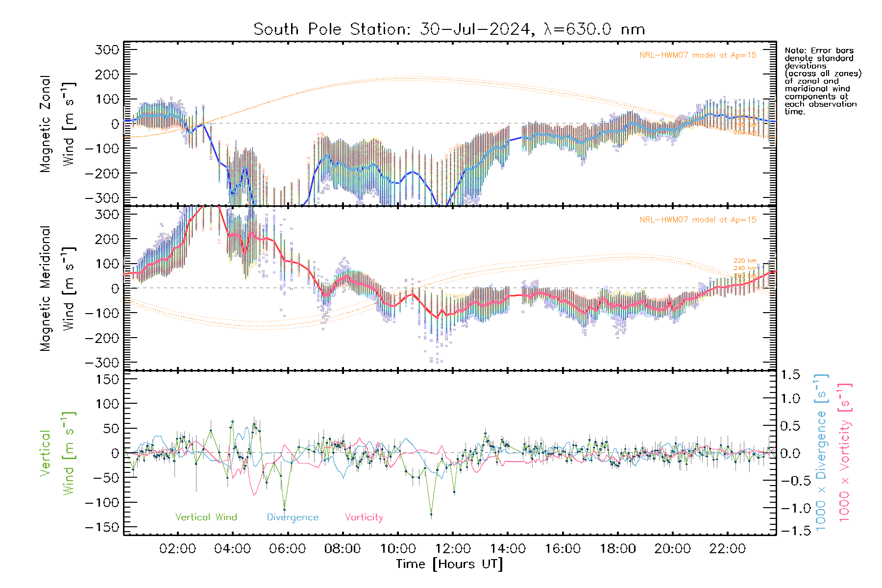Click the pink Vorticity legend label
882x588 pixels.
364,517
